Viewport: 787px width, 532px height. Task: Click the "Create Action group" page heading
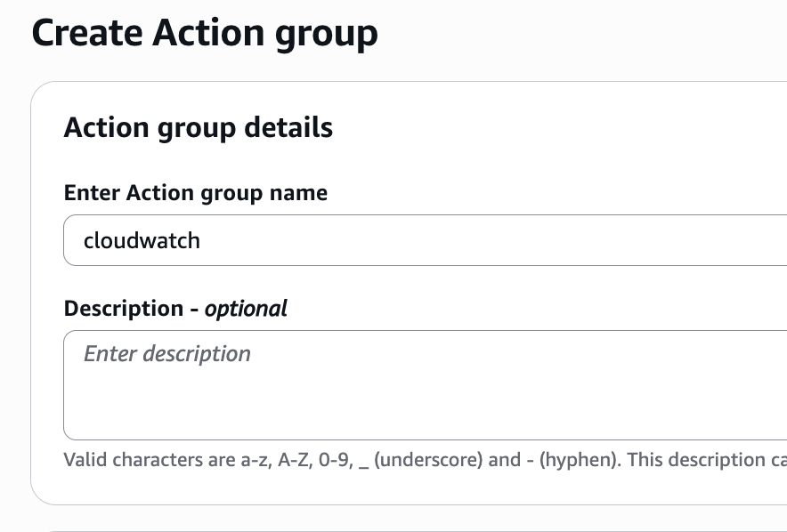tap(205, 34)
